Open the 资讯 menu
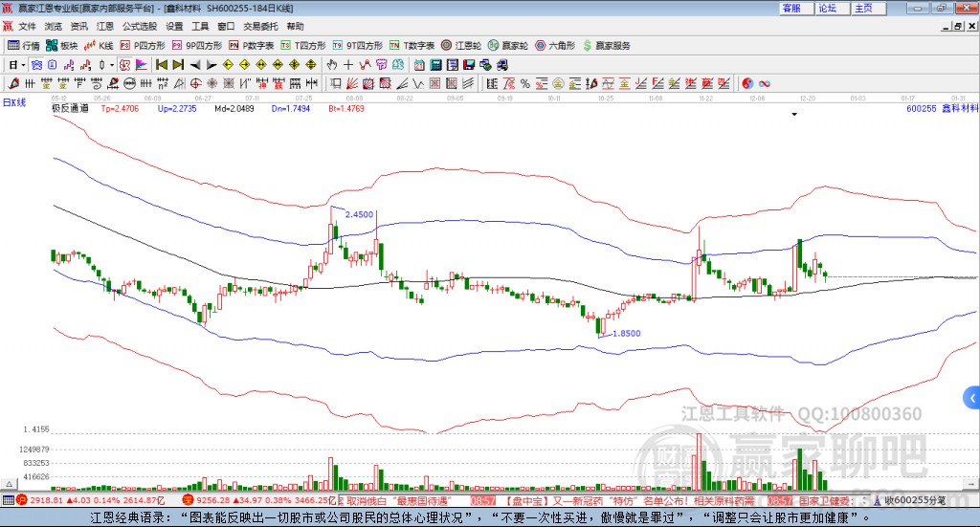Image resolution: width=980 pixels, height=527 pixels. click(x=78, y=26)
